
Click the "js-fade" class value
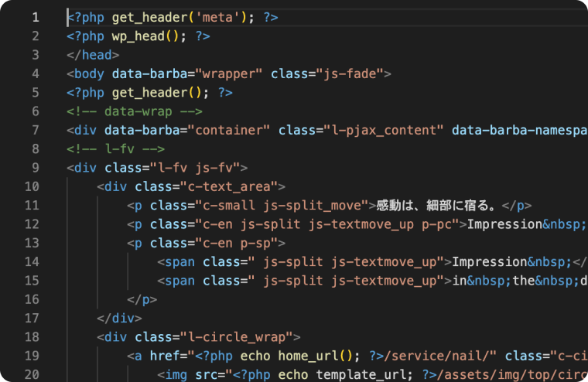tap(350, 73)
